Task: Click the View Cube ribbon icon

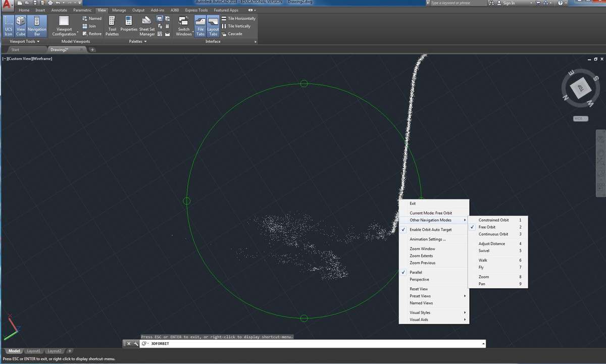Action: [x=21, y=26]
